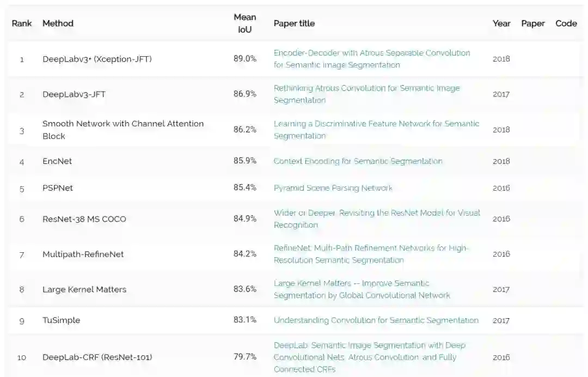Click the Paper column header
This screenshot has width=588, height=377.
pos(533,23)
